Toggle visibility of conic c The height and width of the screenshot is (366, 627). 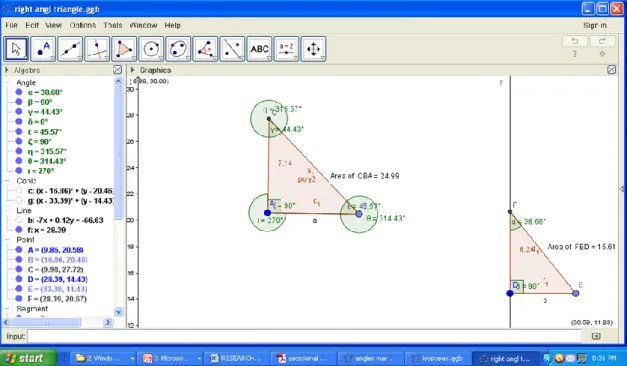[x=19, y=191]
